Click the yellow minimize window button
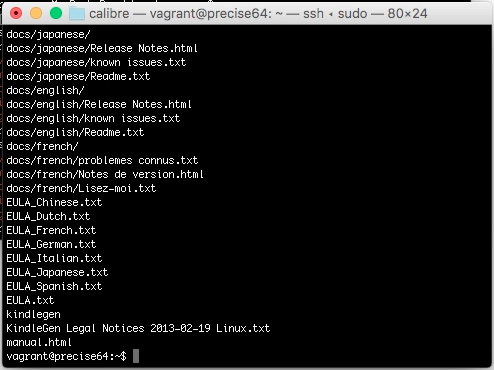This screenshot has height=370, width=494. click(x=36, y=13)
